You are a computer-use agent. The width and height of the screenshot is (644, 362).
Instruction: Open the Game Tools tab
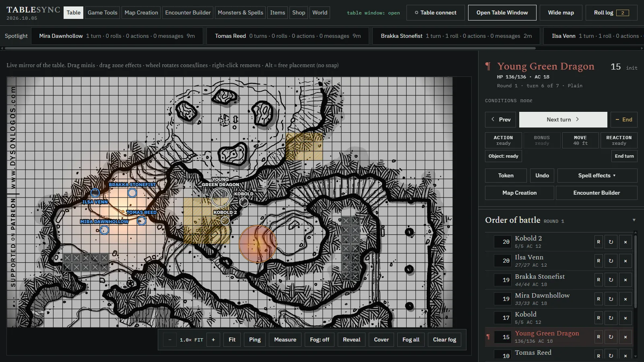103,12
